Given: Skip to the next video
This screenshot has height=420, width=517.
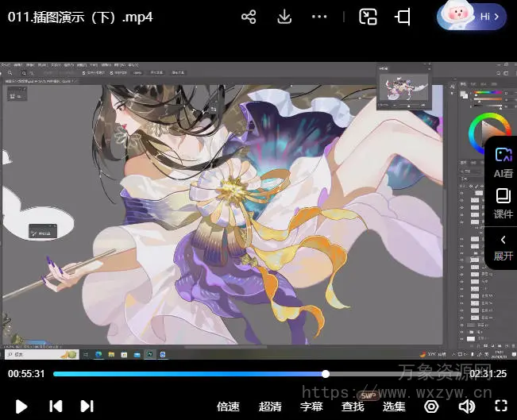Looking at the screenshot, I should tap(87, 407).
